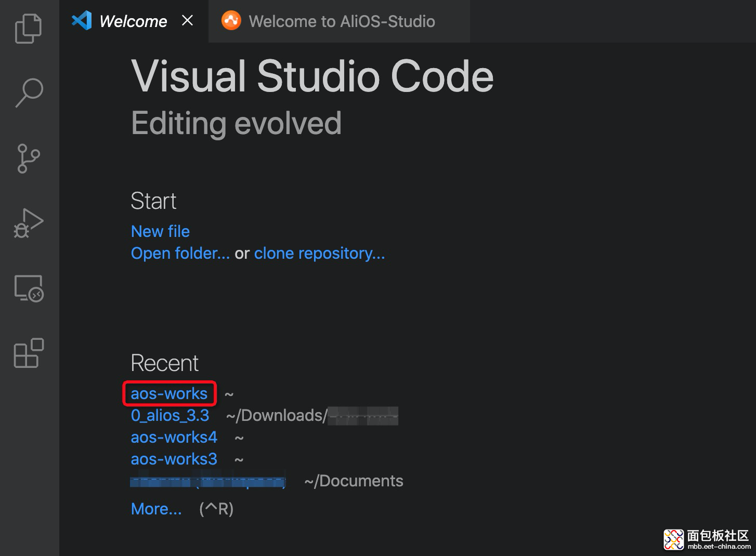Click the AliOS-Studio tab icon
The image size is (756, 556).
tap(231, 21)
